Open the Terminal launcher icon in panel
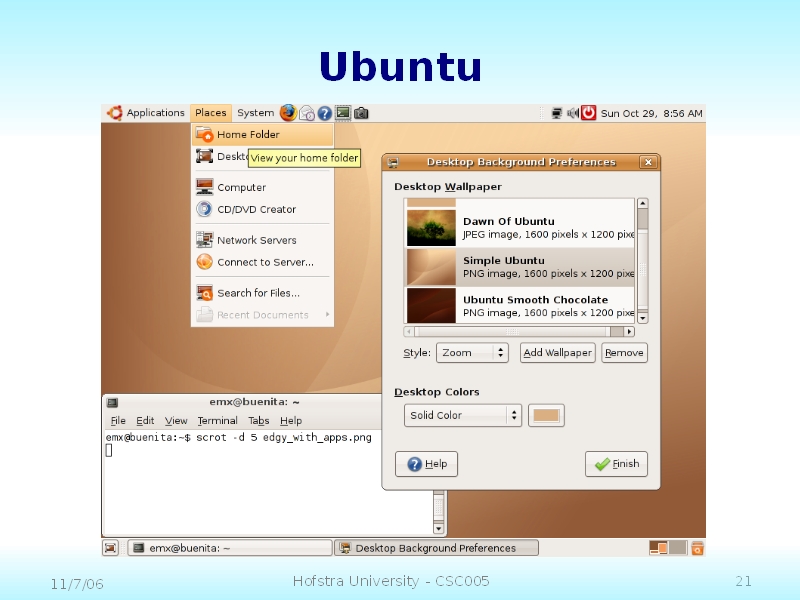 pos(343,113)
